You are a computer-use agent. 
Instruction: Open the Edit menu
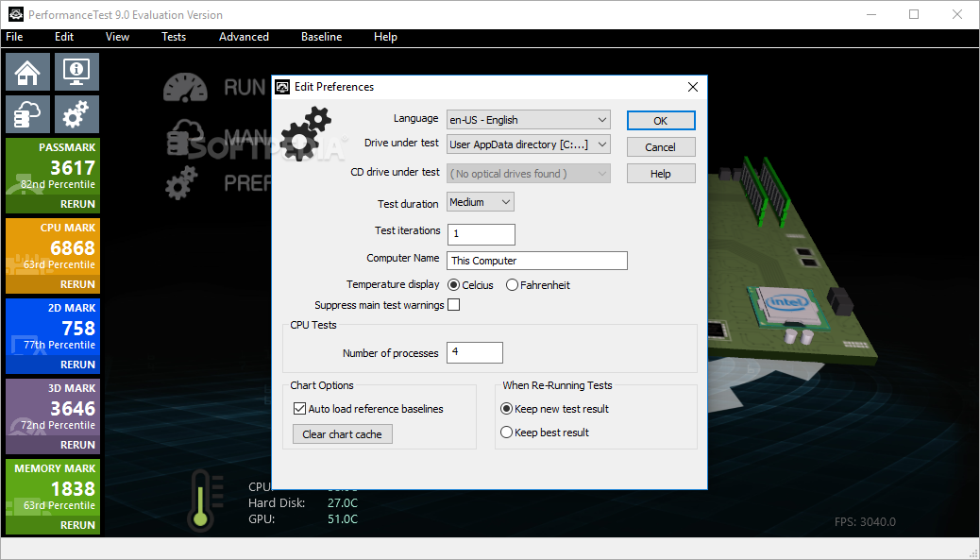(x=64, y=37)
